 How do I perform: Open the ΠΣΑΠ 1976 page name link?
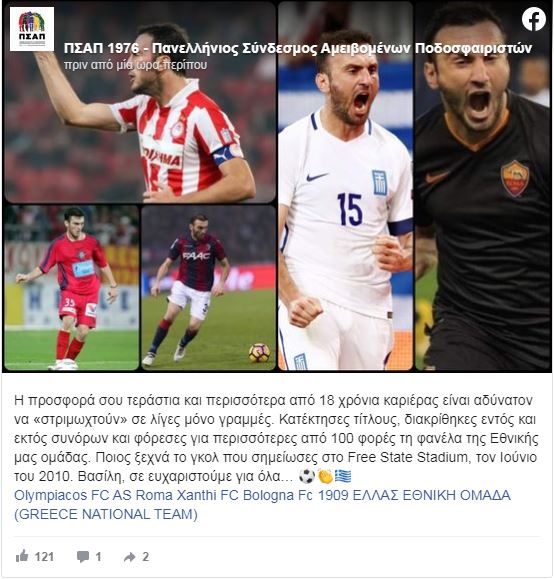[x=298, y=48]
